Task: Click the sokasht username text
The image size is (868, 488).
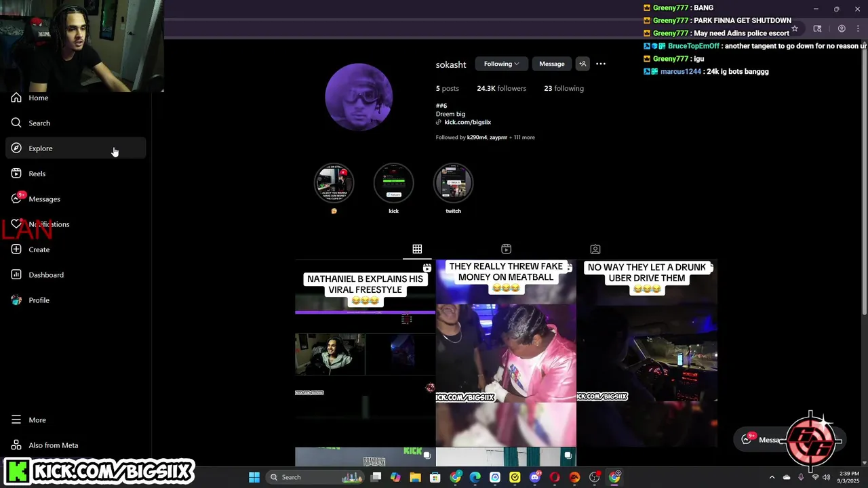Action: (x=451, y=64)
